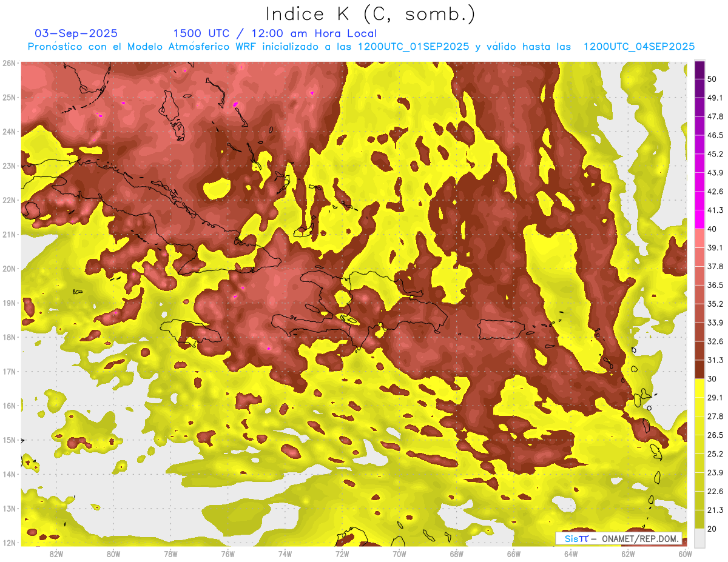This screenshot has height=562, width=728.
Task: Click the '74W' longitude label
Action: point(285,554)
